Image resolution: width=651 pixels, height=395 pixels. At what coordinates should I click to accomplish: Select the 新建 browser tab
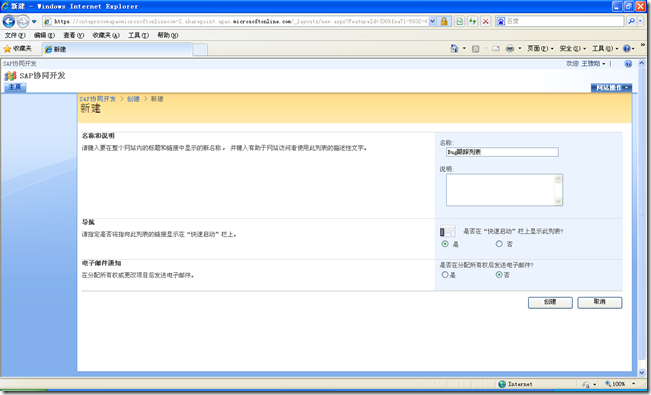coord(117,49)
